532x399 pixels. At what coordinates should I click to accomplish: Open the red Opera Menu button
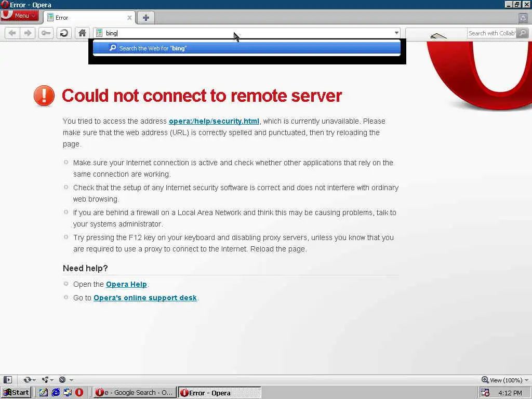(x=19, y=15)
